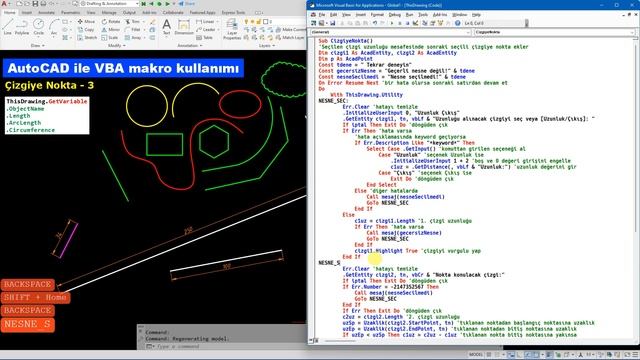Screen dimensions: 640x360
Task: Select the Dimension annotation tool
Action: pos(184,27)
